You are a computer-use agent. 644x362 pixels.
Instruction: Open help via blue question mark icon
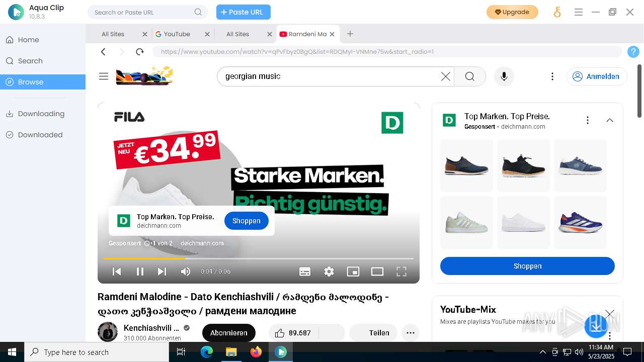tap(633, 52)
